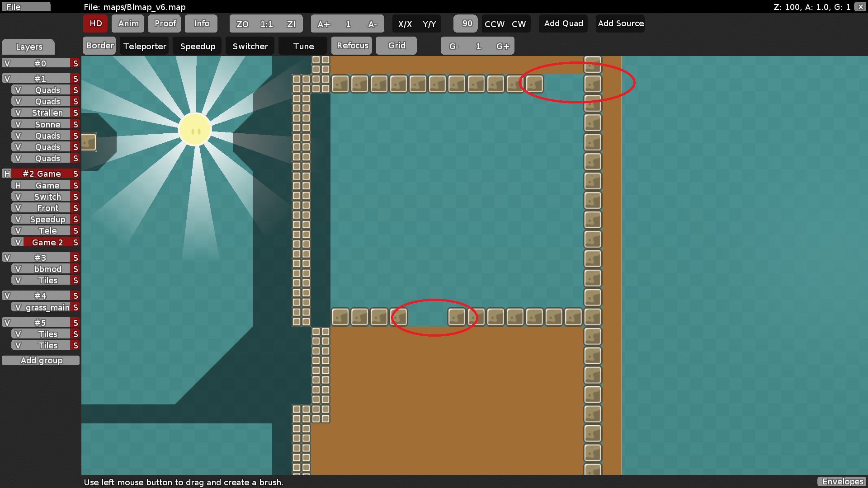This screenshot has height=488, width=868.
Task: Open properties of the Tele layer via its S button
Action: click(x=75, y=230)
